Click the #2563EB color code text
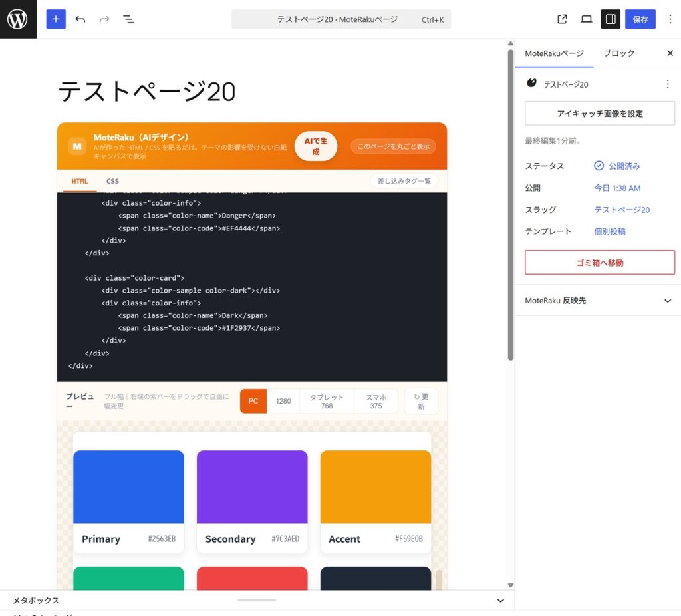Image resolution: width=681 pixels, height=616 pixels. (162, 539)
